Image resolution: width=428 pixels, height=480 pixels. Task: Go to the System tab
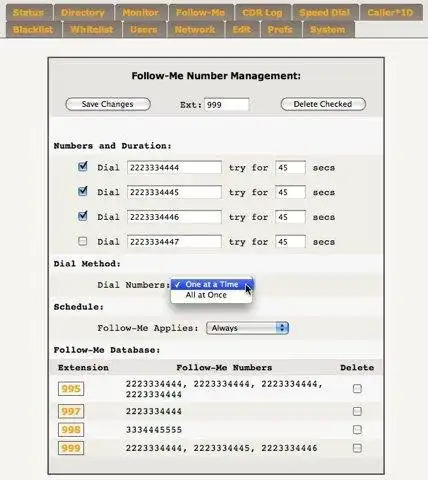[328, 30]
